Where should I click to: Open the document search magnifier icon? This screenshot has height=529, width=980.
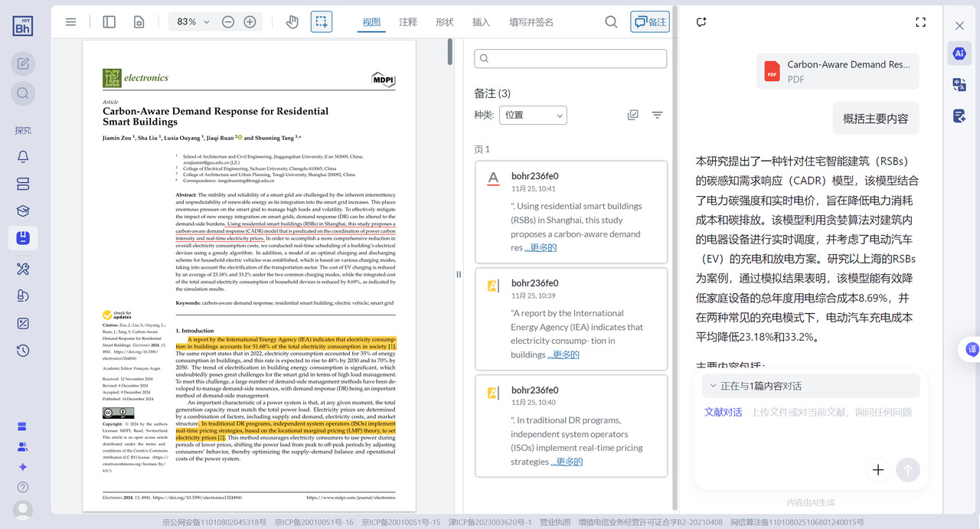[x=611, y=22]
